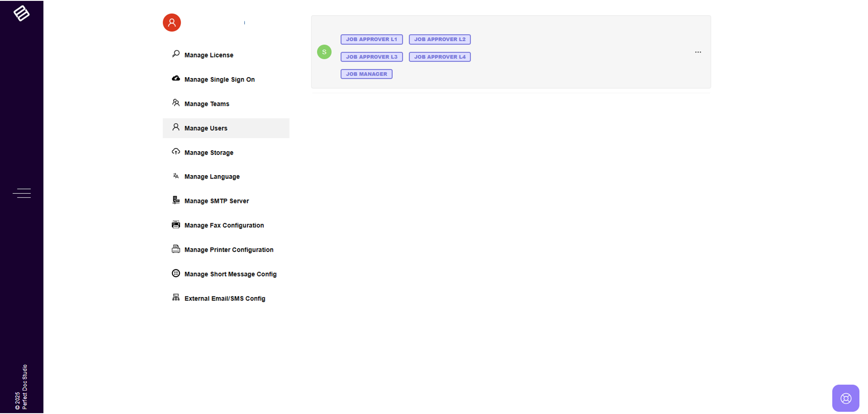Open Manage Language settings
The height and width of the screenshot is (414, 868).
(x=212, y=177)
